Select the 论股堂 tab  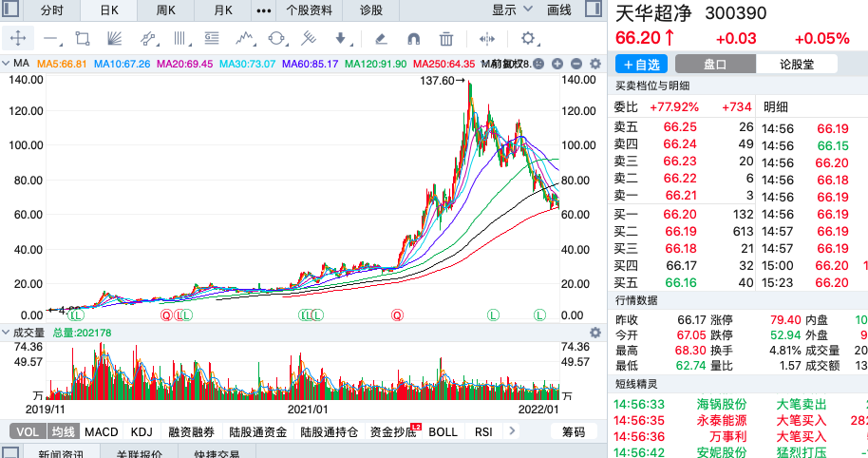click(797, 64)
